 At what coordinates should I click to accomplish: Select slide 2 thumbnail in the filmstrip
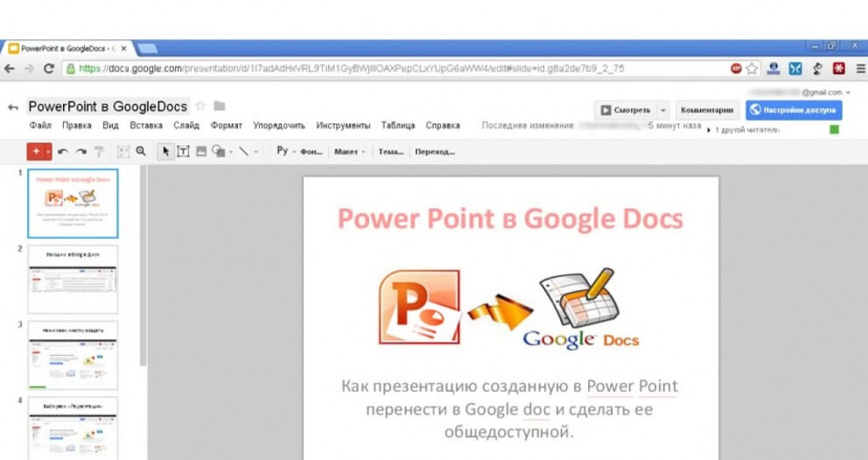tap(73, 279)
